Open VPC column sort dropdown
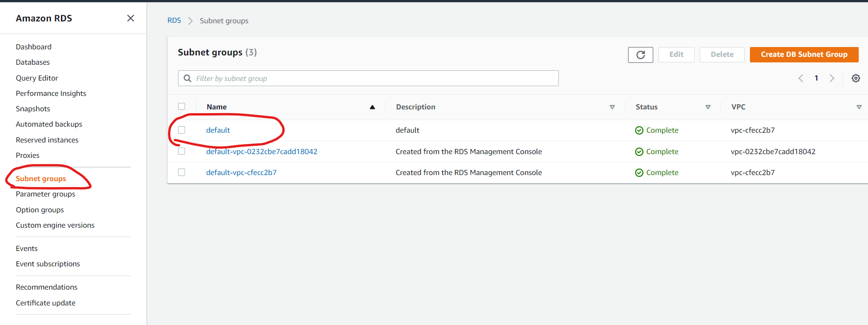This screenshot has height=325, width=868. point(859,107)
